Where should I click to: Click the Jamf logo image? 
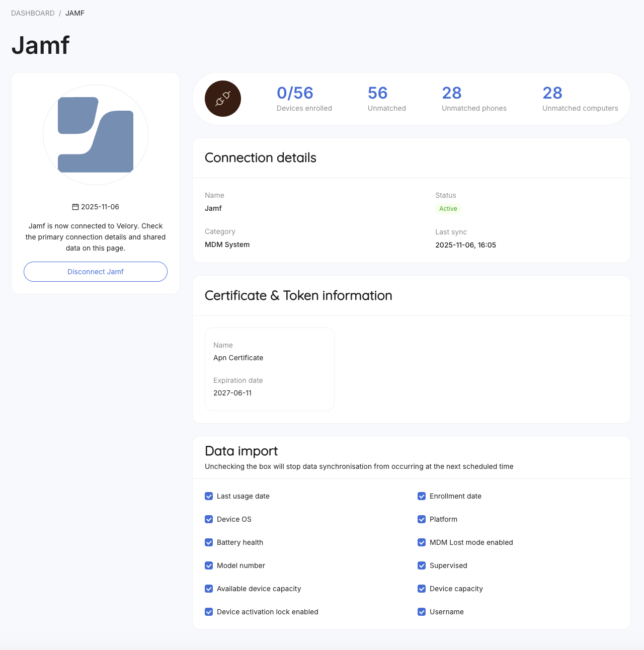96,135
